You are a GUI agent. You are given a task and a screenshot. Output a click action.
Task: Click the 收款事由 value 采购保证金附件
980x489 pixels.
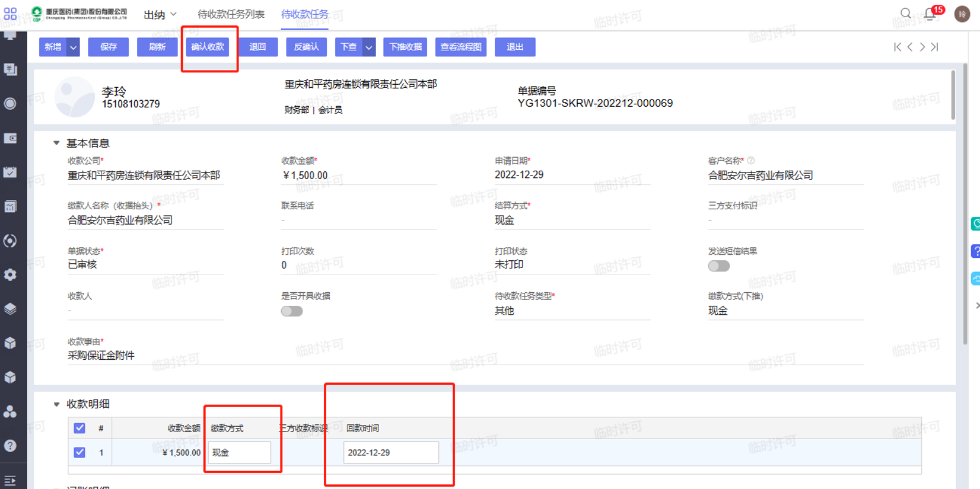coord(101,355)
